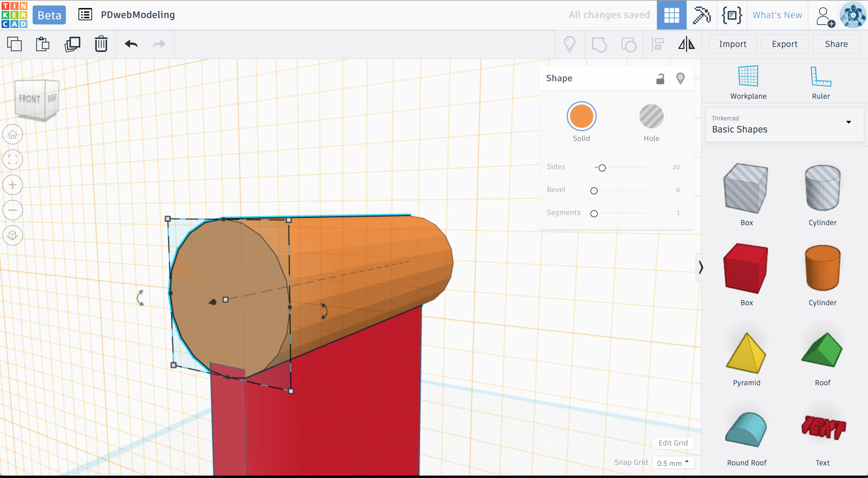Image resolution: width=868 pixels, height=478 pixels.
Task: Open the Snap Grid size dropdown
Action: 673,463
